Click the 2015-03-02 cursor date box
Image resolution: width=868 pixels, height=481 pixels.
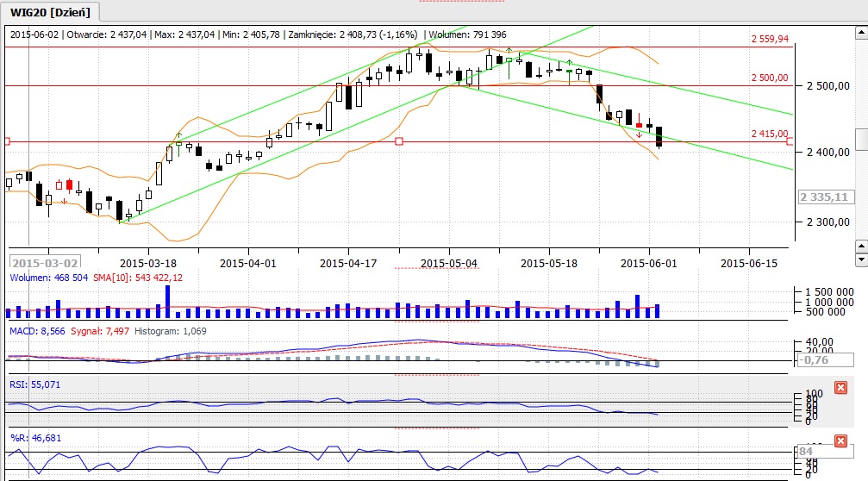point(46,263)
